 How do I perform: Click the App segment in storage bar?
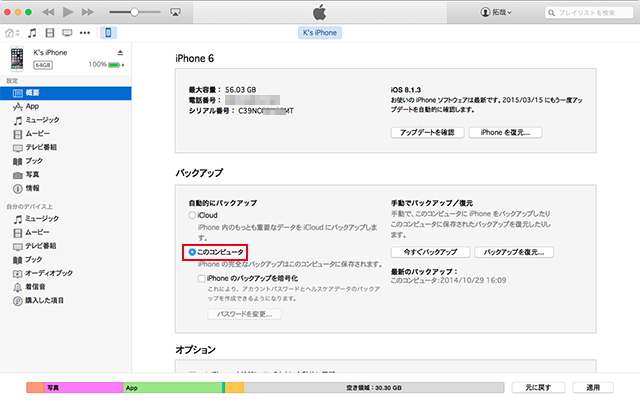tap(173, 388)
